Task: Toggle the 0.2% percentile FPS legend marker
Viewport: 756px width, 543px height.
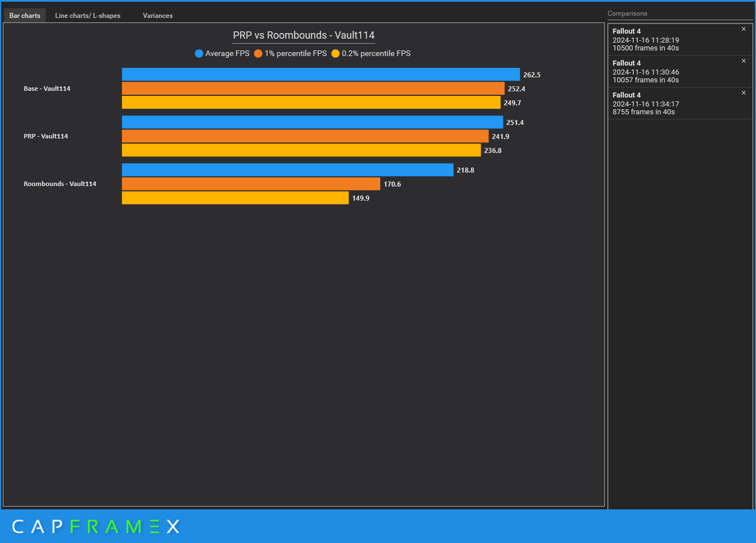Action: click(335, 54)
